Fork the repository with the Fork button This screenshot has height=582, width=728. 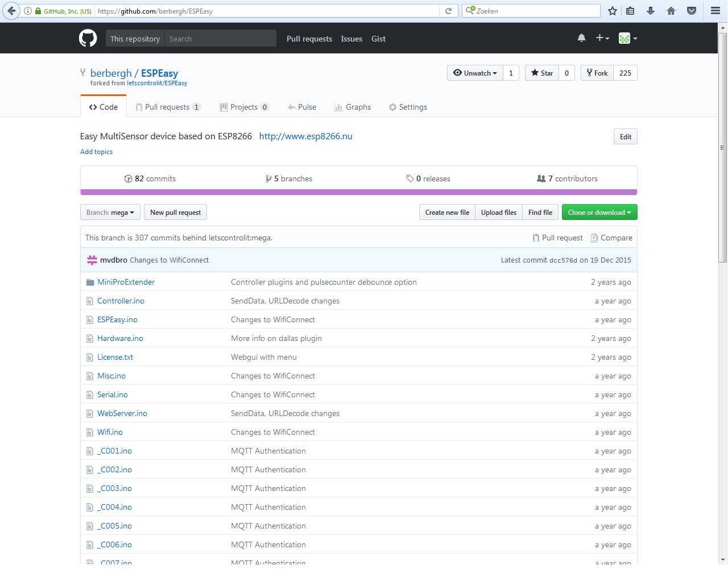click(597, 73)
